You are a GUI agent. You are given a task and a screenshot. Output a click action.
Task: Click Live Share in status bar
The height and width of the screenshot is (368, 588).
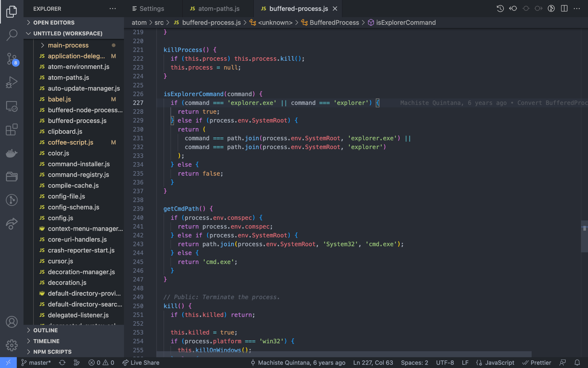coord(141,362)
